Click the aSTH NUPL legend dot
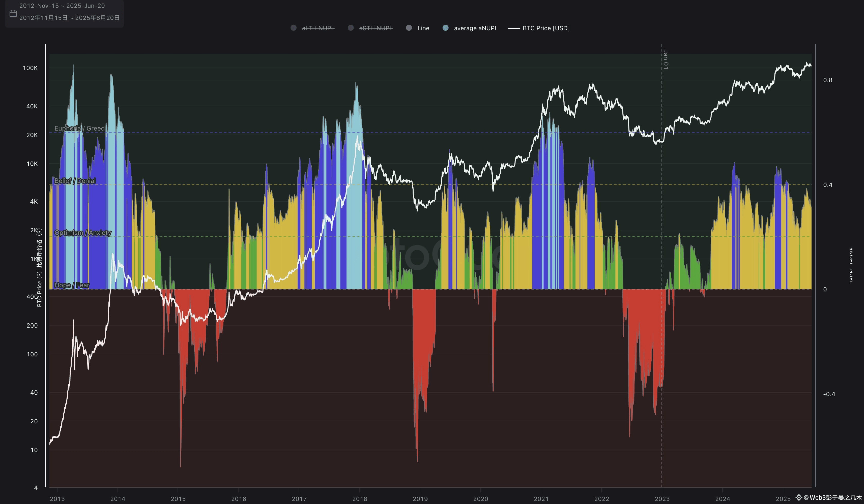Screen dimensions: 864x504 [350, 28]
